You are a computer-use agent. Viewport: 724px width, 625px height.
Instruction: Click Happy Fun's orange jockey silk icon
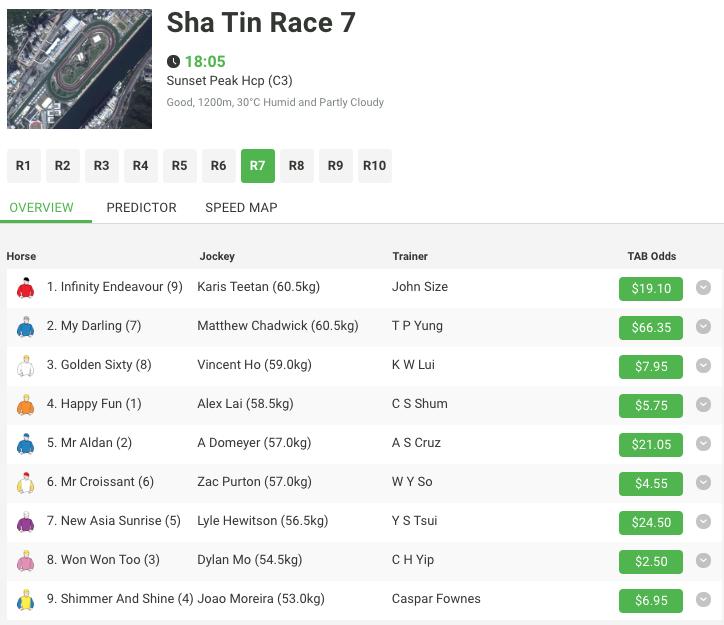[x=25, y=405]
